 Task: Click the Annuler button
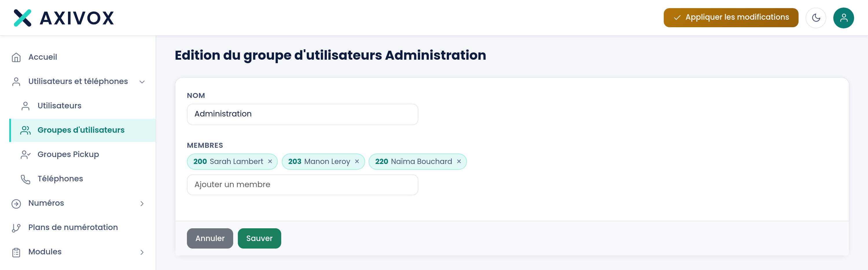tap(210, 238)
